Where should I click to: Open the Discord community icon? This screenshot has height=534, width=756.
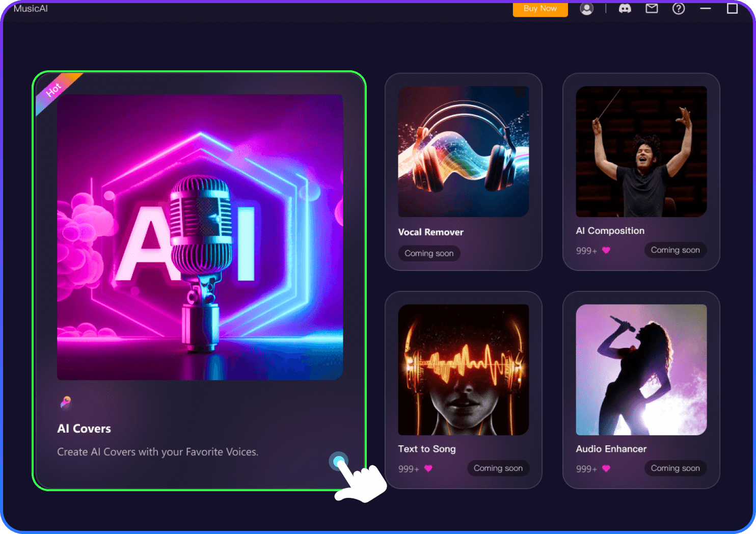pos(625,9)
